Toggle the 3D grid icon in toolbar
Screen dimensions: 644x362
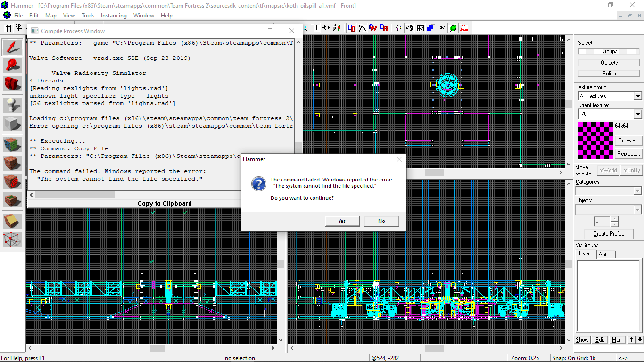tap(18, 28)
